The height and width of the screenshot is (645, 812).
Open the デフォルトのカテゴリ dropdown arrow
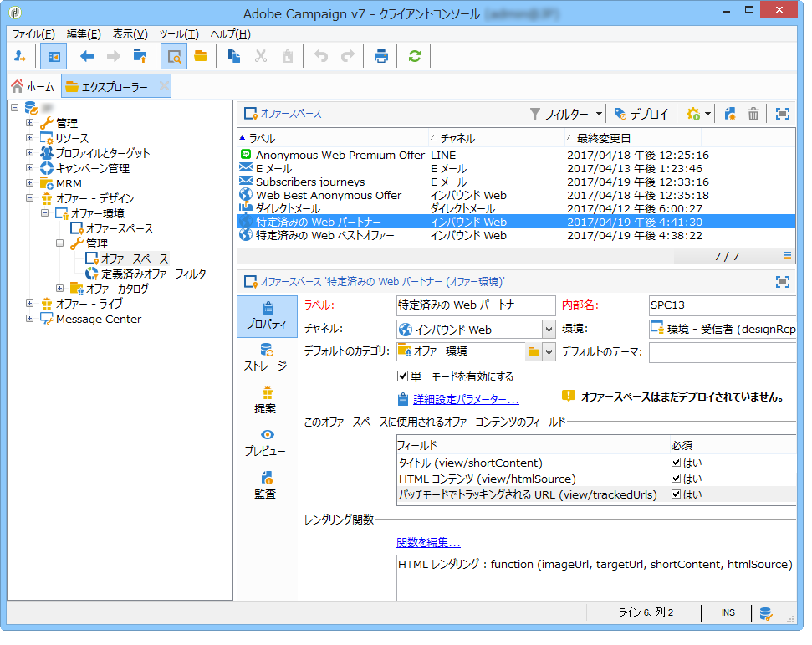coord(549,352)
